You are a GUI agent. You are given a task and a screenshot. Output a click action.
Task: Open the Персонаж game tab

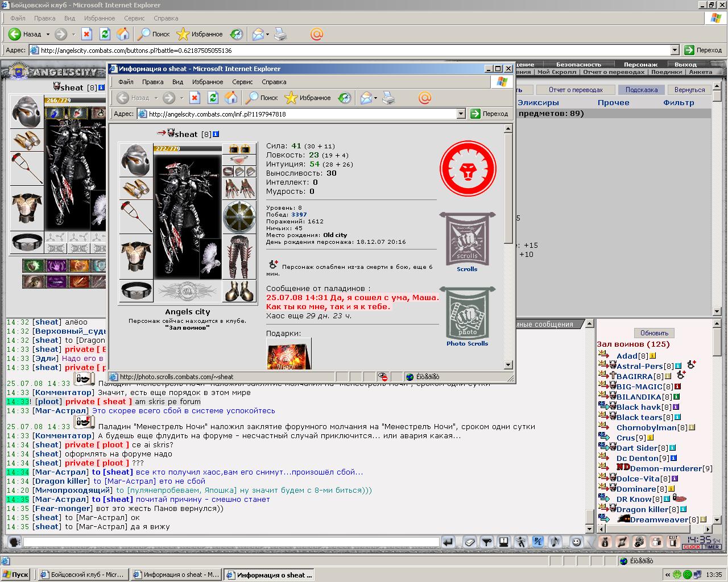point(640,64)
